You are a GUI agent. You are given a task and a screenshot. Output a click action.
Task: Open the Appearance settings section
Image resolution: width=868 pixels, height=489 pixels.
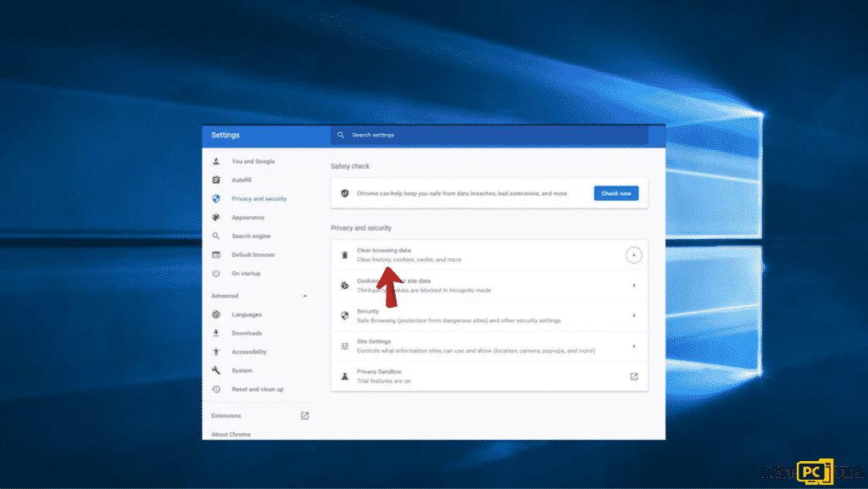(x=248, y=217)
